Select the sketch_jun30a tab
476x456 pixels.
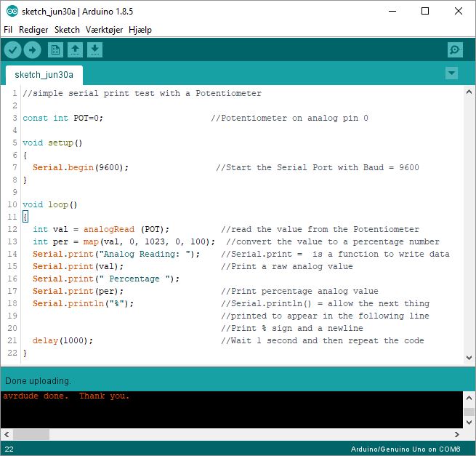(x=44, y=75)
